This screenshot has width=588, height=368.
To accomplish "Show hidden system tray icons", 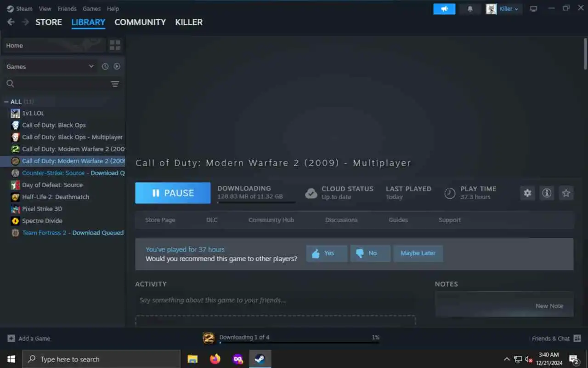I will (x=507, y=359).
